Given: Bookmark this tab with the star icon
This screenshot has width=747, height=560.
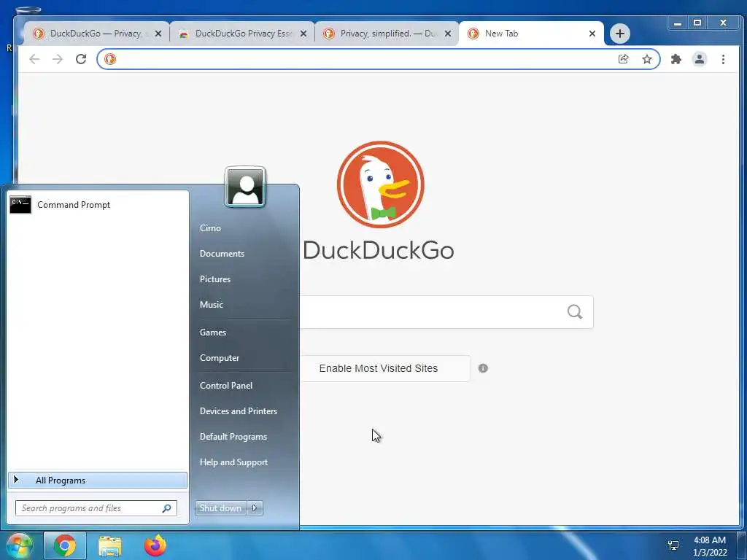Looking at the screenshot, I should (646, 59).
